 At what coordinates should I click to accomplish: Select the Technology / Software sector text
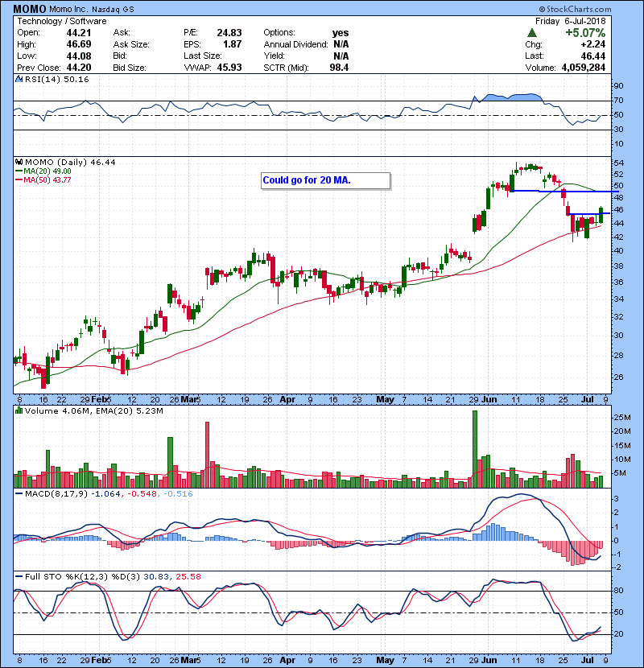(x=62, y=21)
